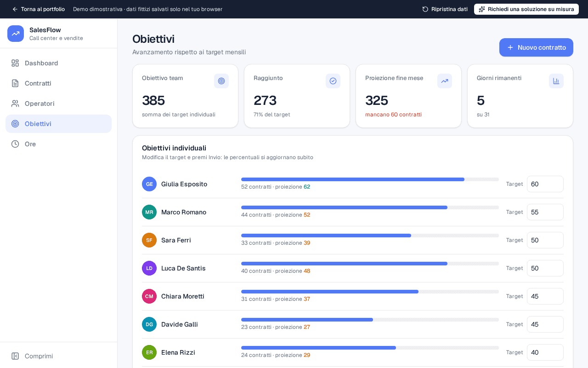Click Ripristina dati button
This screenshot has height=368, width=588.
[445, 9]
